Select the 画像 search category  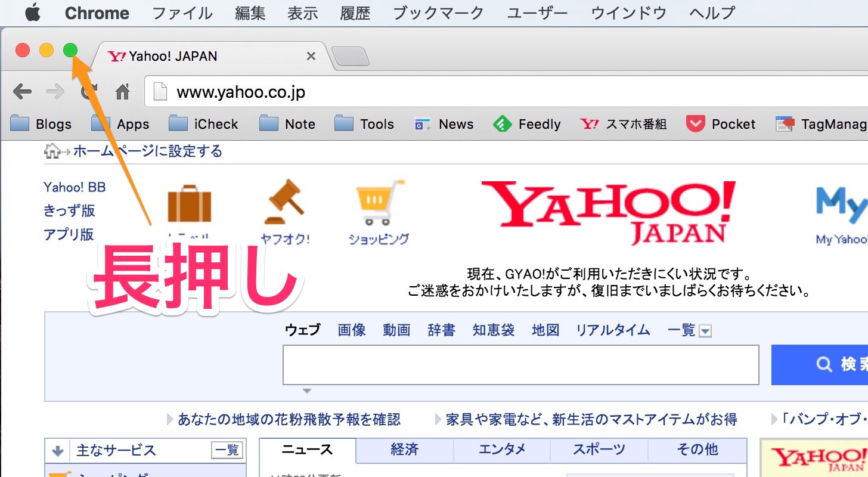pos(352,330)
